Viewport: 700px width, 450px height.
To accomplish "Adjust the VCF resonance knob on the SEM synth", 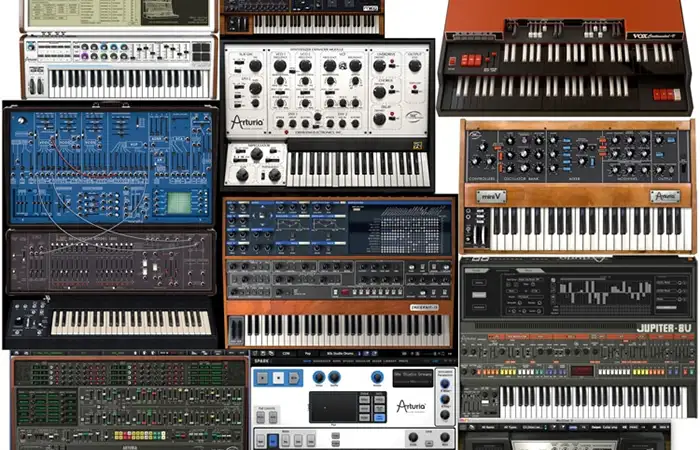I will [x=355, y=66].
